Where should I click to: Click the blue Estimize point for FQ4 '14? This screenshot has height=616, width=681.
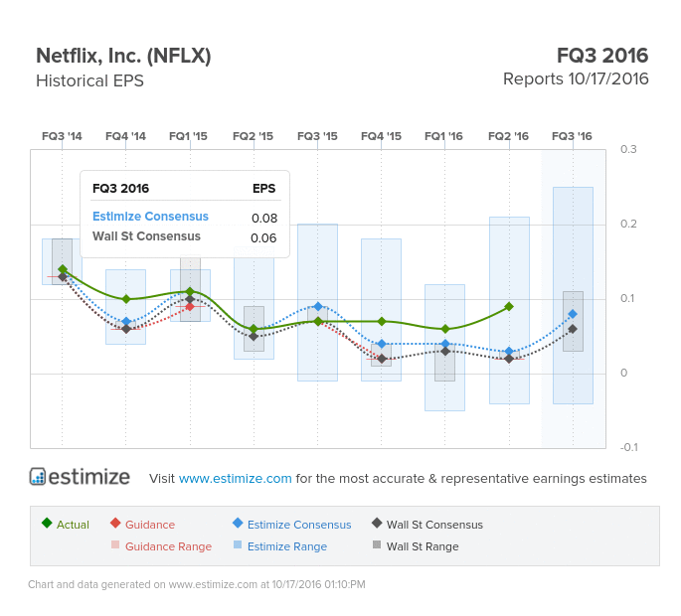coord(126,321)
